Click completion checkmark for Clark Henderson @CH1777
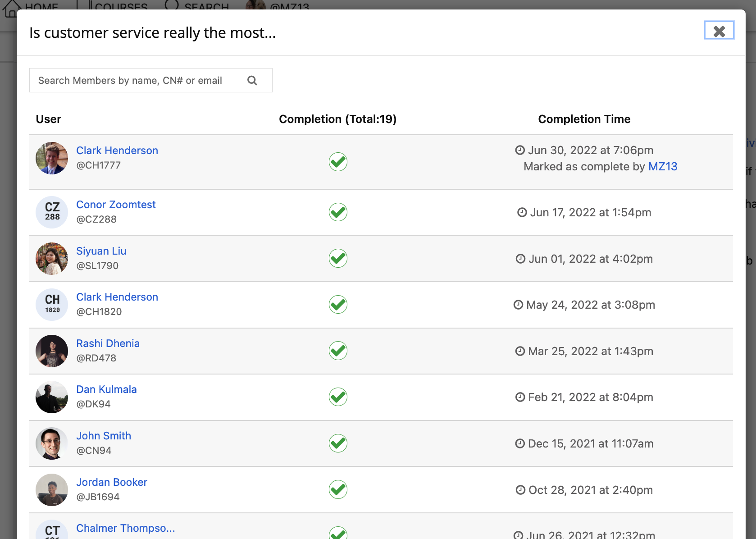Screen dimensions: 756x539 [338, 161]
